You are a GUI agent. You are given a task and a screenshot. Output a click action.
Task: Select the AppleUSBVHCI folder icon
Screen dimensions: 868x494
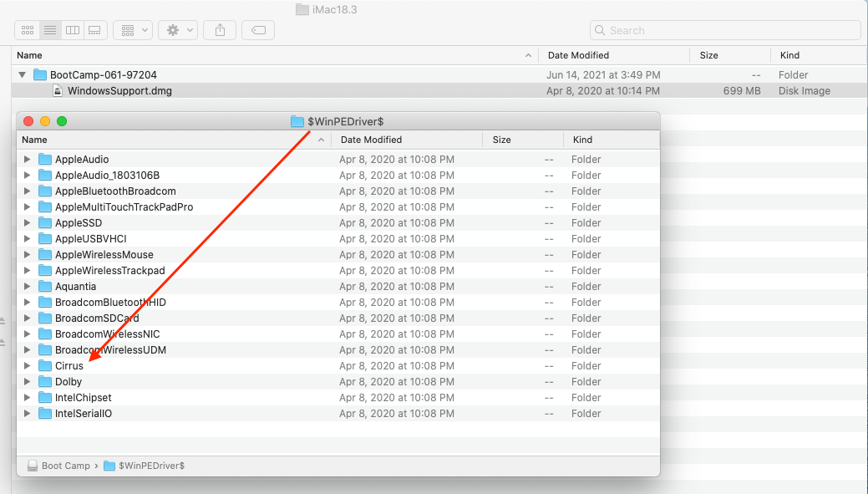coord(45,239)
